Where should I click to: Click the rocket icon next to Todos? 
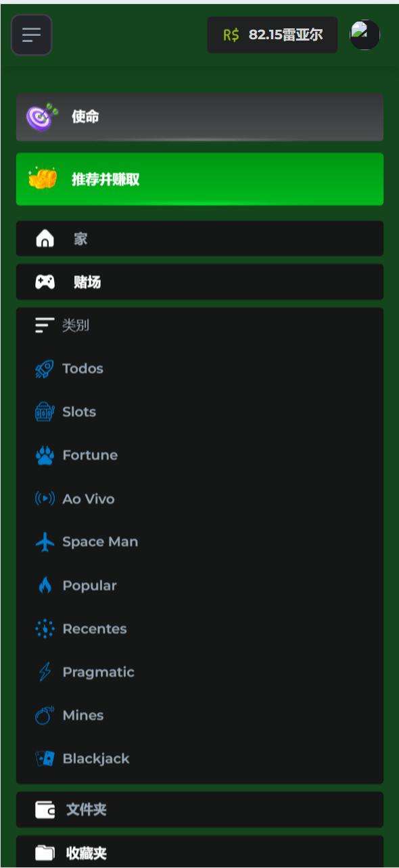click(x=45, y=368)
